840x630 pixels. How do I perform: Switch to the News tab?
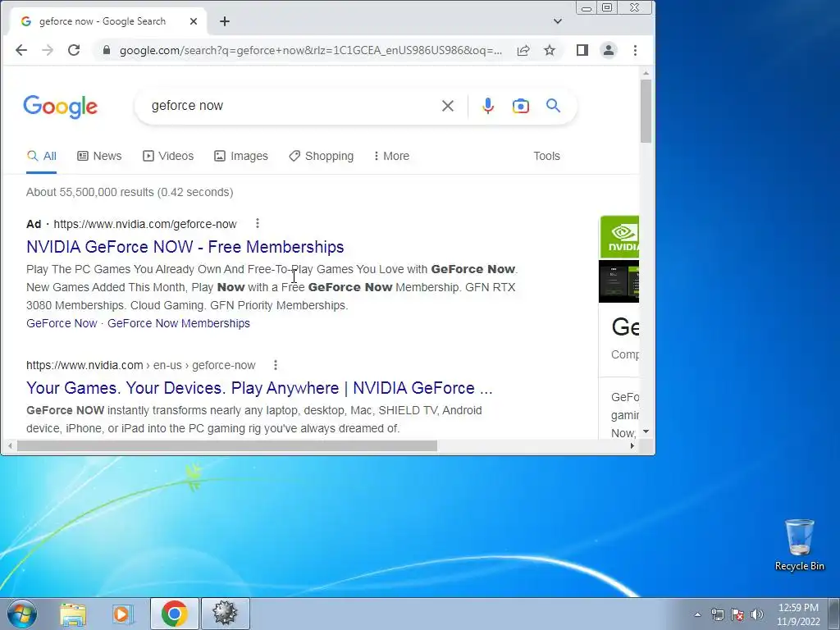pos(99,156)
